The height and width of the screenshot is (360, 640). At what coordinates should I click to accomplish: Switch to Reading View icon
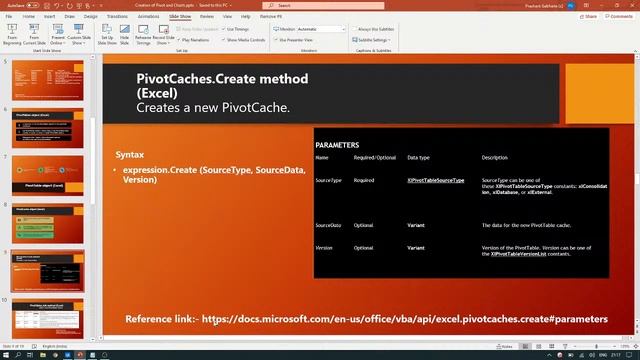(552, 347)
